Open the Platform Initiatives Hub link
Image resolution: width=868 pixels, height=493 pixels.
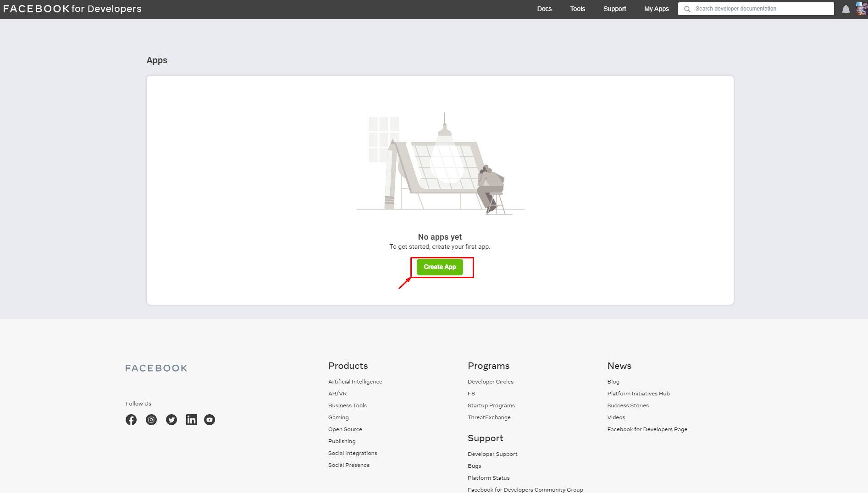pyautogui.click(x=639, y=394)
